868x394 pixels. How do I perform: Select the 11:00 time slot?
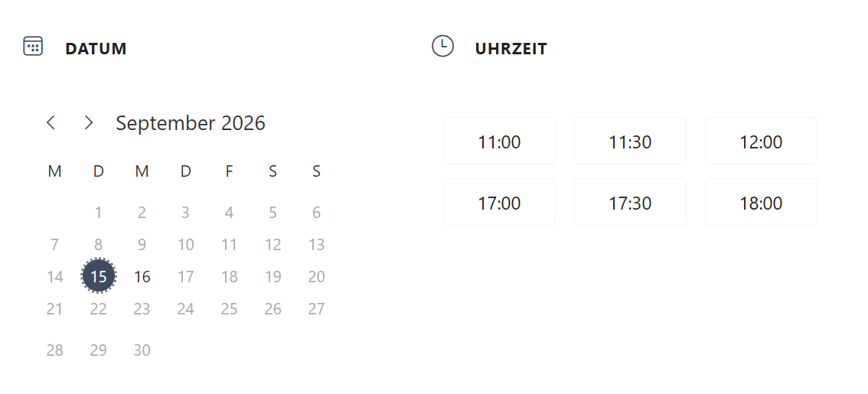coord(499,141)
